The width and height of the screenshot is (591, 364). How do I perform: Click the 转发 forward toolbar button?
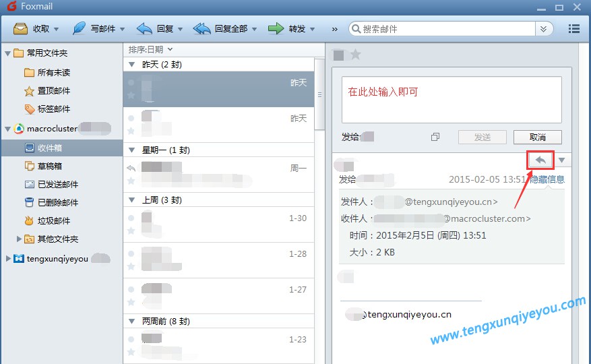pyautogui.click(x=286, y=29)
